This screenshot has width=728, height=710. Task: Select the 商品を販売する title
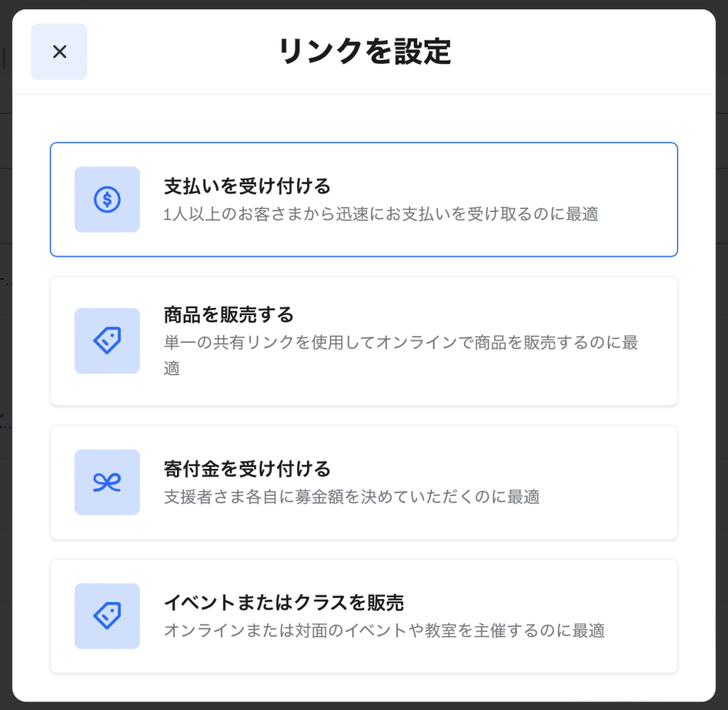coord(228,314)
